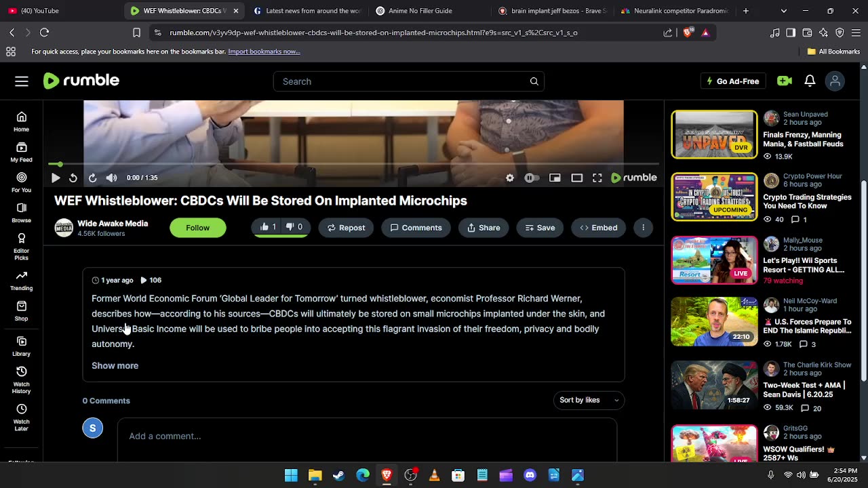Click the Share button

(484, 228)
